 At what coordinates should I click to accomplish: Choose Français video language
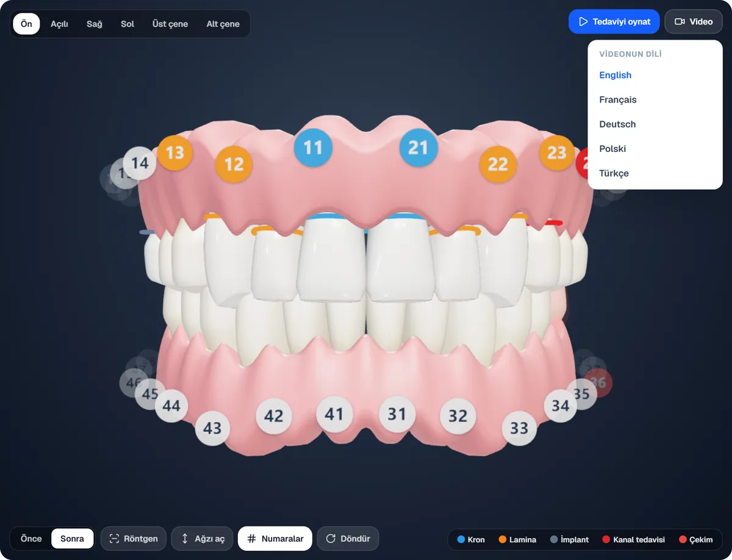point(655,99)
